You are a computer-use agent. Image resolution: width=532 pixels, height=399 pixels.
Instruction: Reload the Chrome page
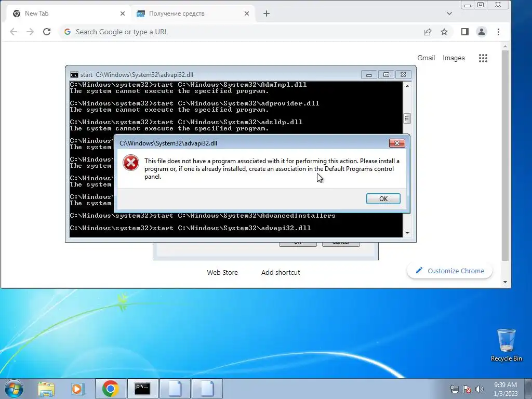point(47,32)
